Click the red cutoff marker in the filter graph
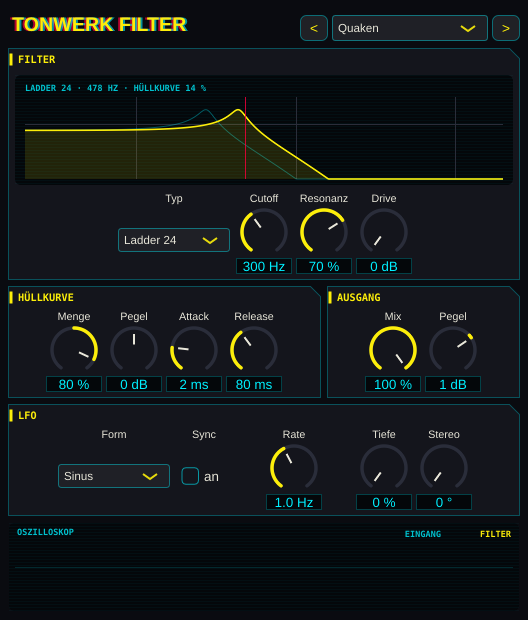This screenshot has height=620, width=528. tap(245, 138)
